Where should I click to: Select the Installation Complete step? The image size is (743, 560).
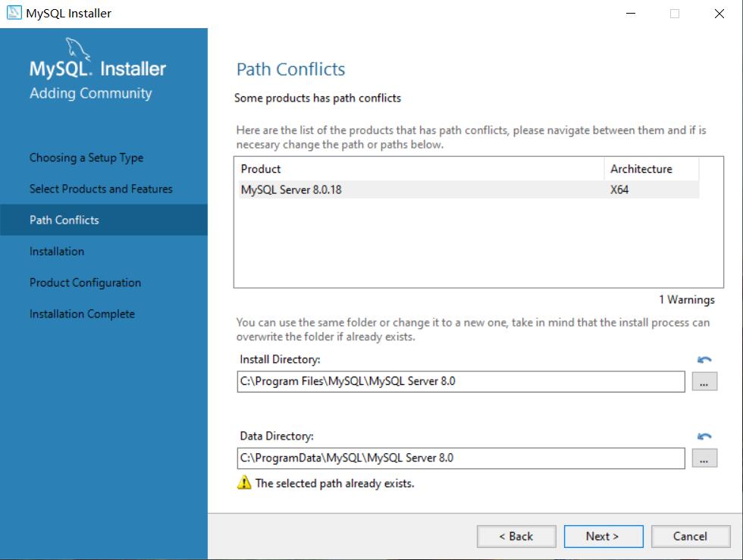pos(81,314)
